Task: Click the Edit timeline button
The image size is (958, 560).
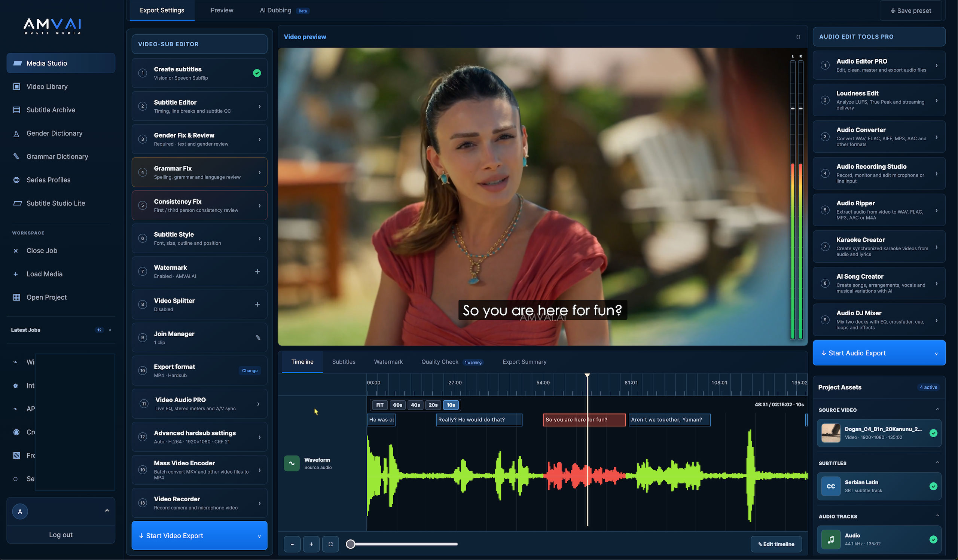Action: pyautogui.click(x=776, y=544)
